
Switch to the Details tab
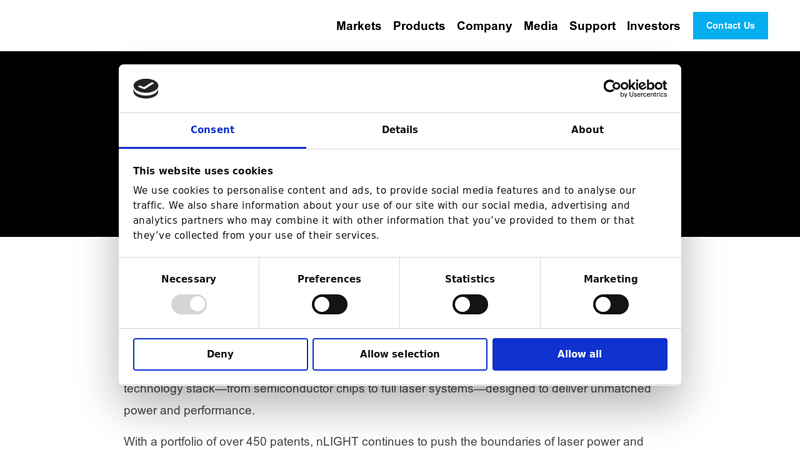[400, 130]
